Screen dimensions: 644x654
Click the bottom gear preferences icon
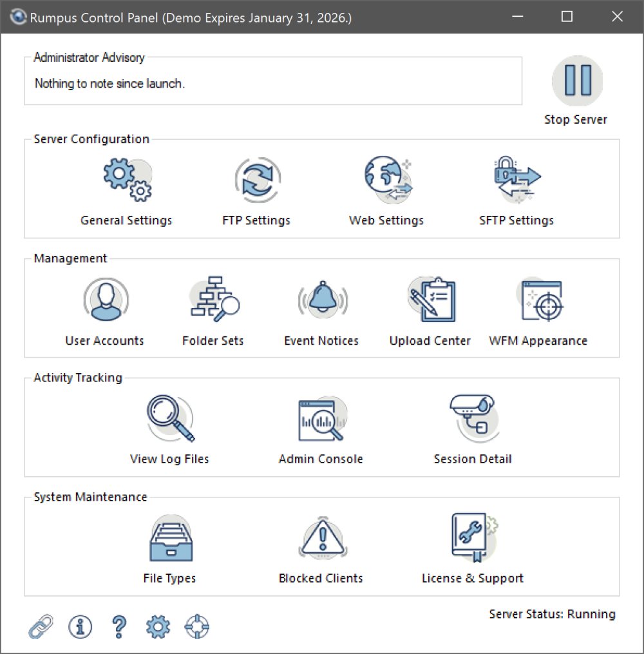(x=158, y=626)
